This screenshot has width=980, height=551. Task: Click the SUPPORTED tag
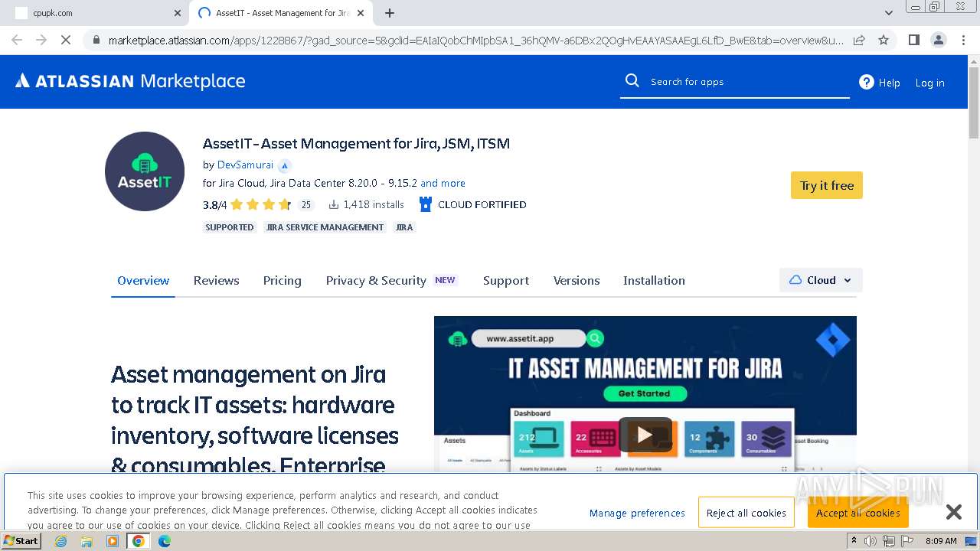230,227
